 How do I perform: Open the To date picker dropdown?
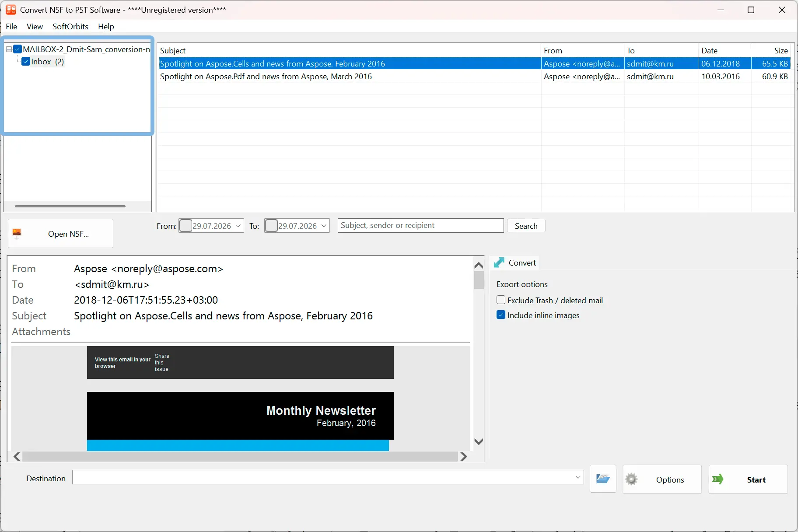324,226
